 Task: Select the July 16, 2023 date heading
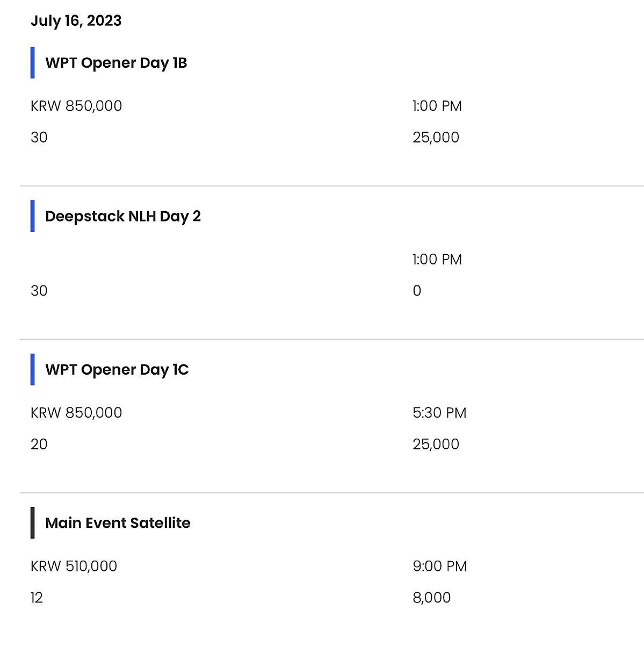pyautogui.click(x=76, y=21)
